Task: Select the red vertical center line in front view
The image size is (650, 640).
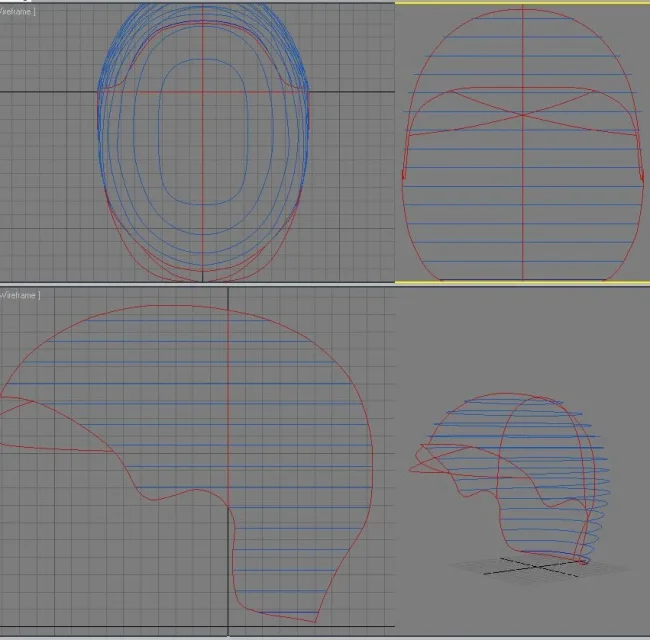Action: [x=522, y=200]
